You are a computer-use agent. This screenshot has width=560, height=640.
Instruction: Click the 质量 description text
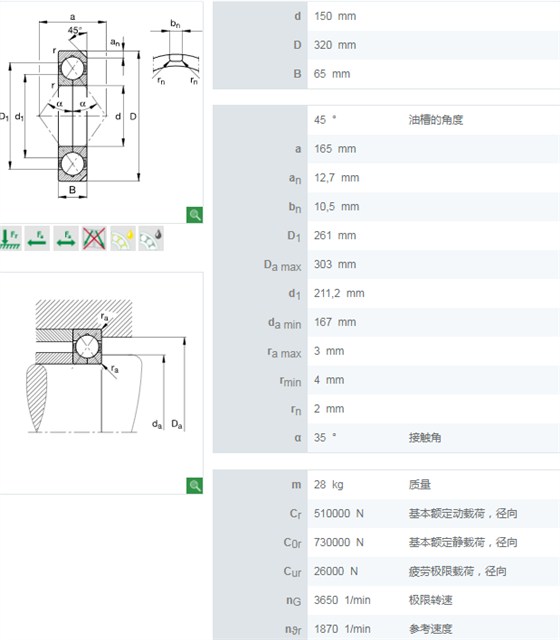pyautogui.click(x=419, y=484)
